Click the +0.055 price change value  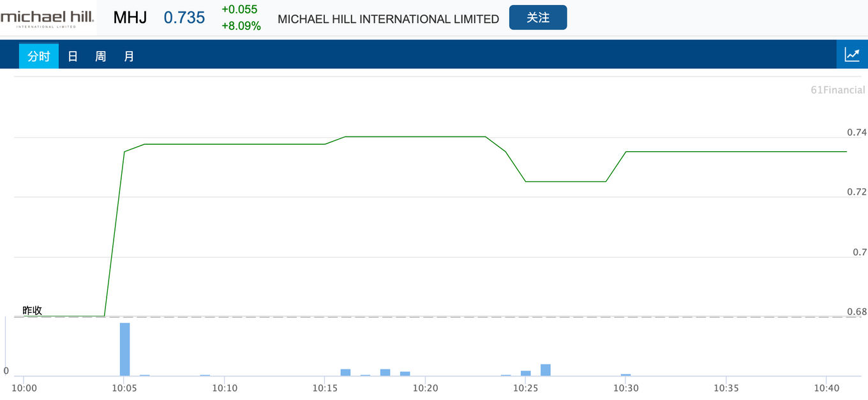[x=239, y=9]
